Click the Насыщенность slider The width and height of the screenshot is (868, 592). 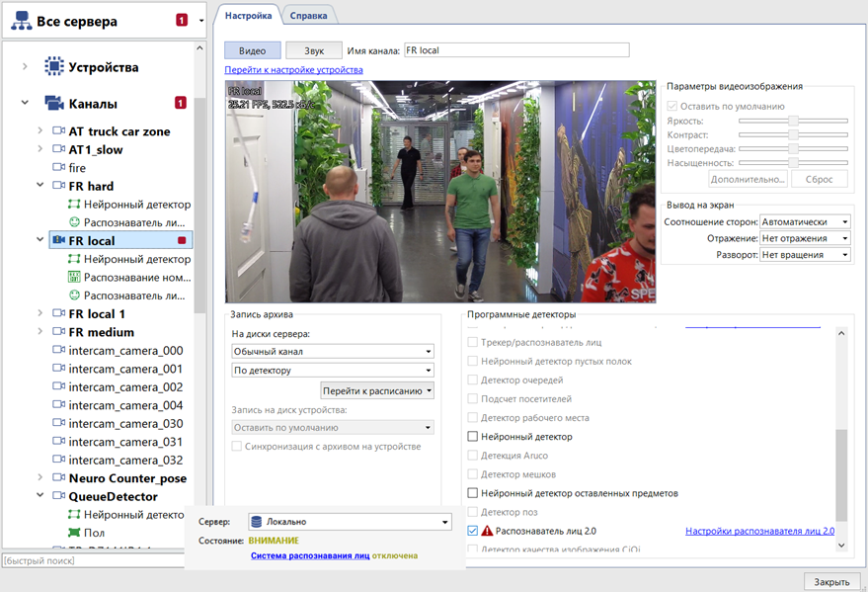pyautogui.click(x=793, y=163)
